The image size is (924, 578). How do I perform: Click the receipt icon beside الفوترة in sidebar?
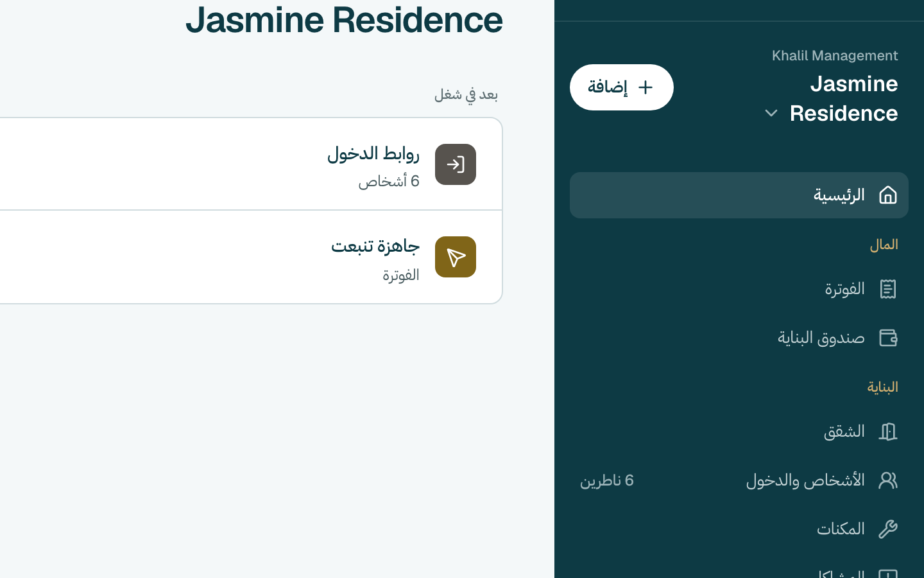pos(887,289)
